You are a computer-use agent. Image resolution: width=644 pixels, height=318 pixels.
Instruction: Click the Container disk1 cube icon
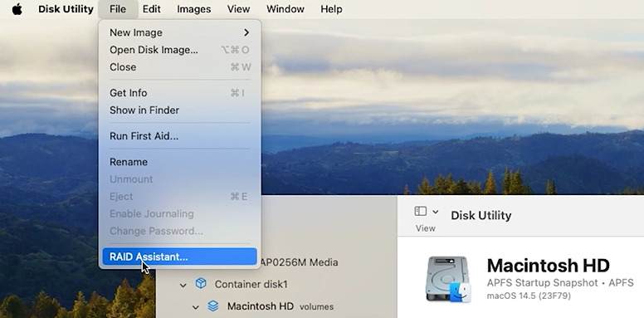tap(201, 283)
